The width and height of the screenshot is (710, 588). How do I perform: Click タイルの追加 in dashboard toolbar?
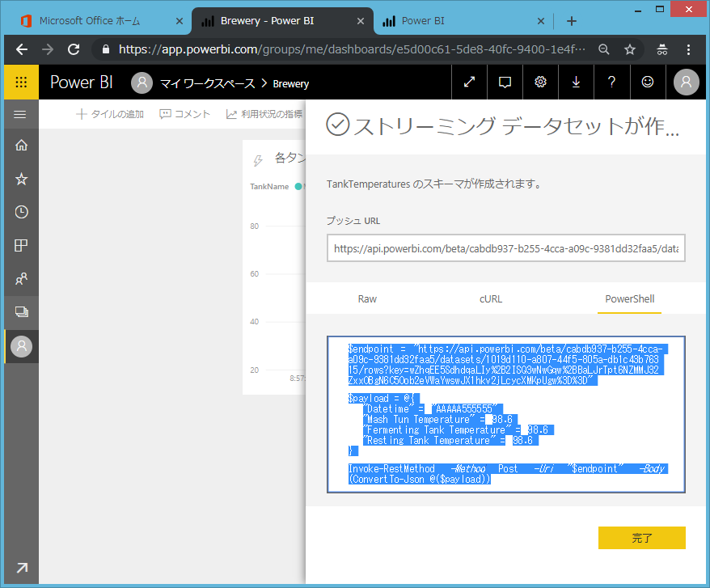(110, 114)
